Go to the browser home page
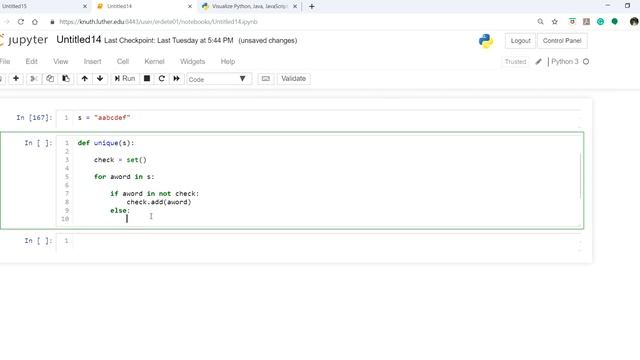Screen dimensions: 640x360 (35, 22)
